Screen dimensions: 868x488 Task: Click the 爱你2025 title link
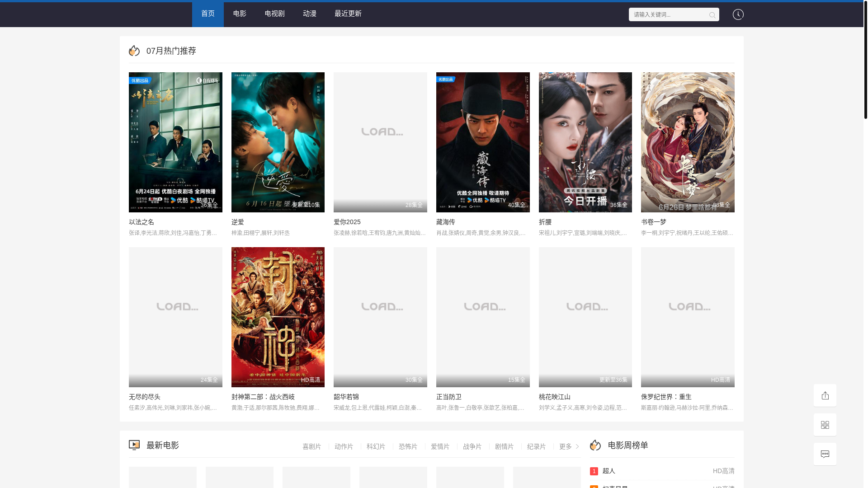pyautogui.click(x=347, y=222)
